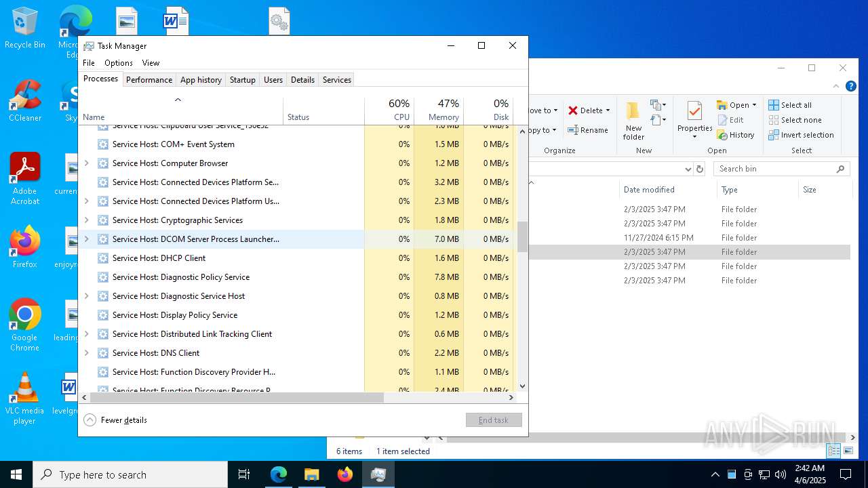Open Task Manager Options menu
868x488 pixels.
click(x=119, y=63)
